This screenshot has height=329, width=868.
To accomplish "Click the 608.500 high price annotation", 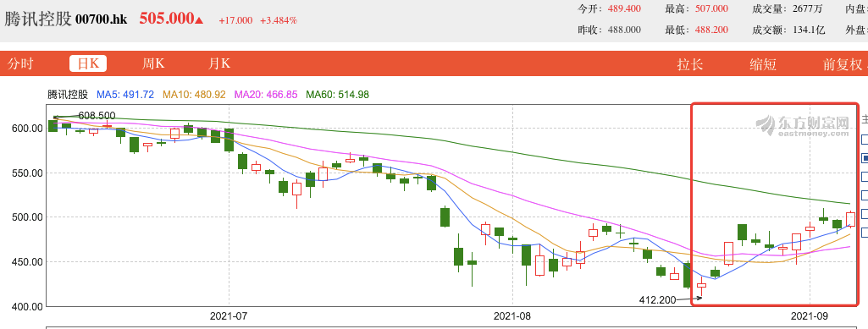I will (97, 116).
